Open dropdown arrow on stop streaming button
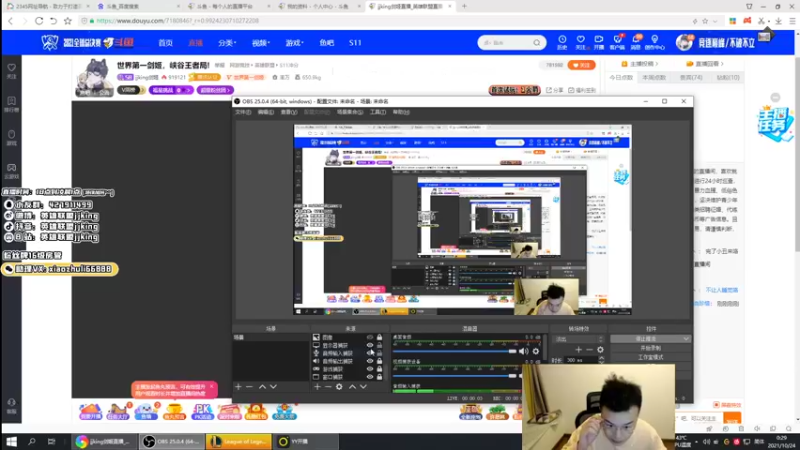 coord(686,339)
